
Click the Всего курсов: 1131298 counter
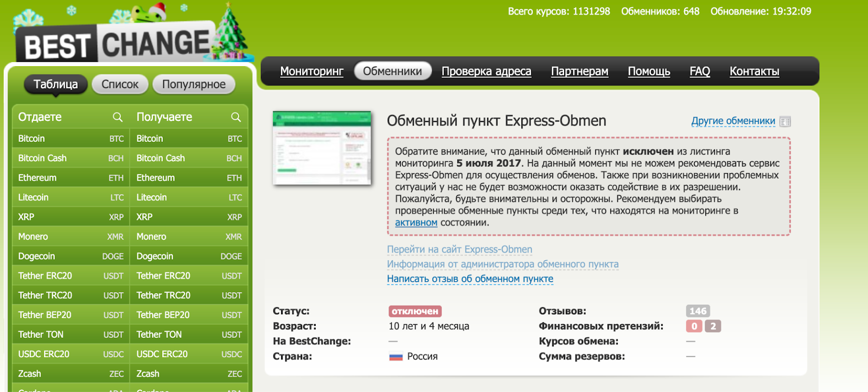(559, 11)
